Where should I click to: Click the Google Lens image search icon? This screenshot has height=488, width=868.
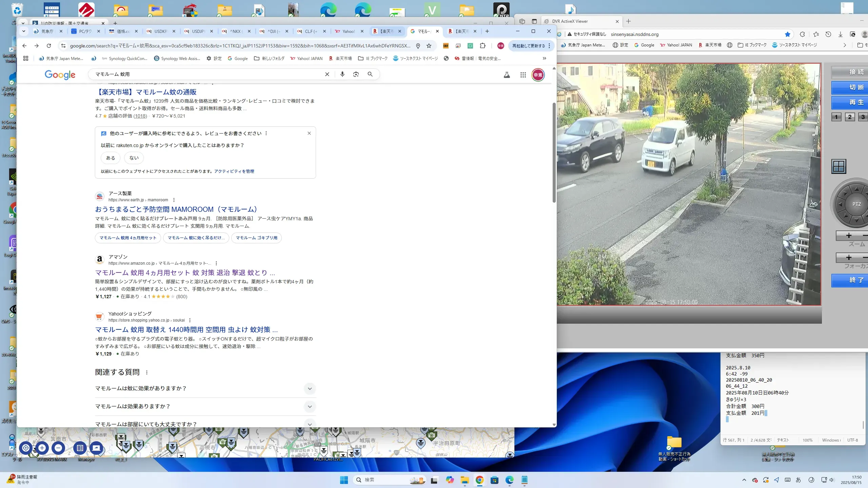click(356, 74)
